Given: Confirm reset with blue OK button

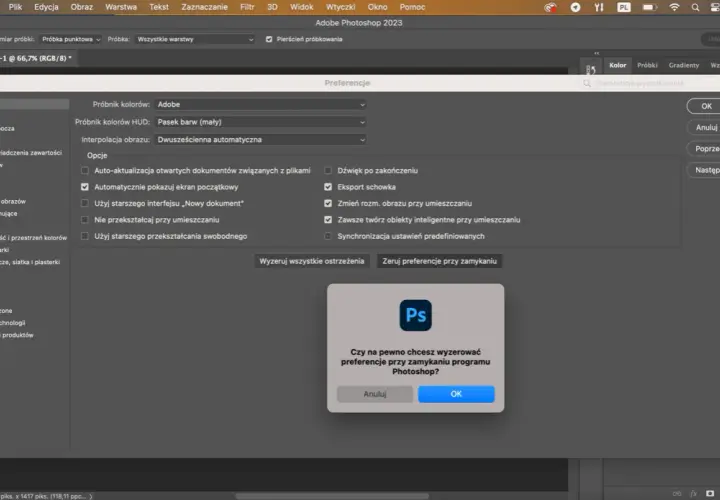Looking at the screenshot, I should [456, 394].
